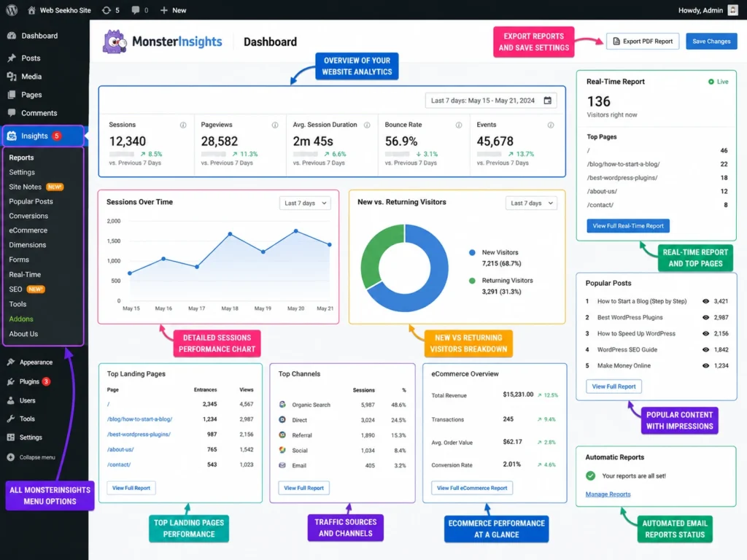The width and height of the screenshot is (747, 560).
Task: Click the Events info icon
Action: coord(551,125)
